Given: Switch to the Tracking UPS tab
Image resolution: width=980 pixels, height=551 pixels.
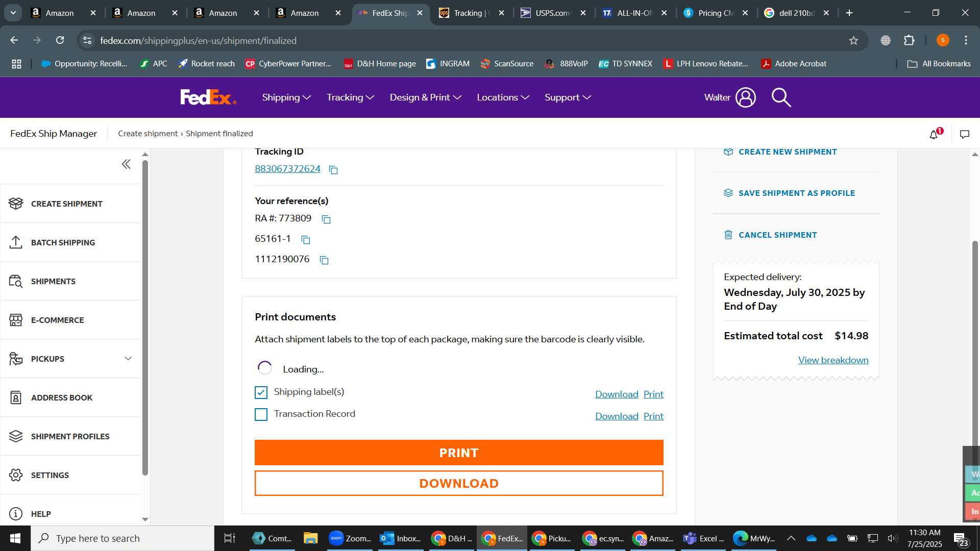Looking at the screenshot, I should (471, 13).
